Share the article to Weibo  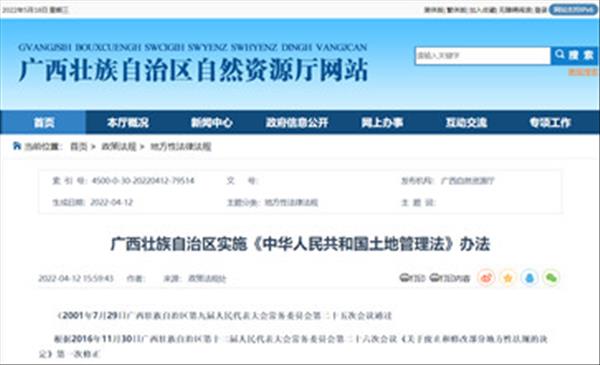[486, 278]
